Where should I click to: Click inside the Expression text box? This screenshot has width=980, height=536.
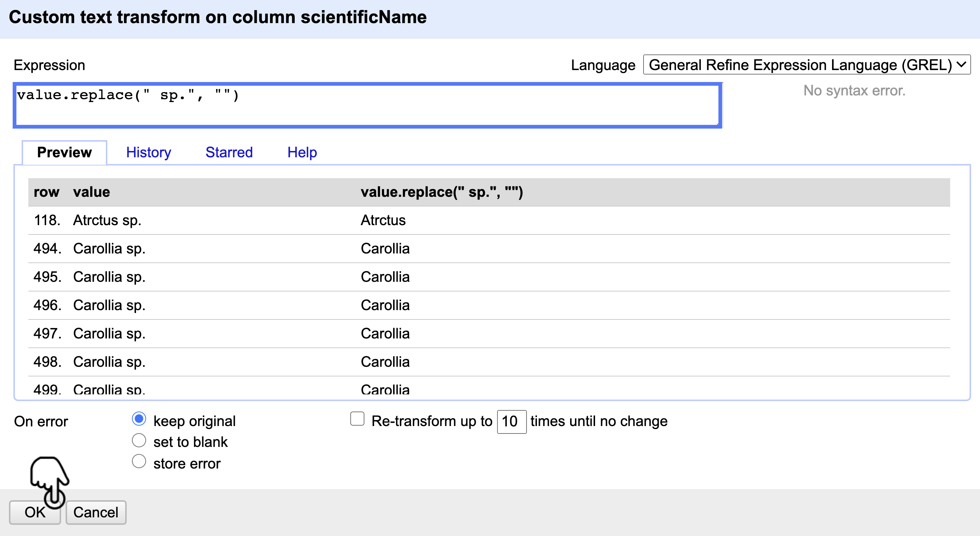point(367,106)
